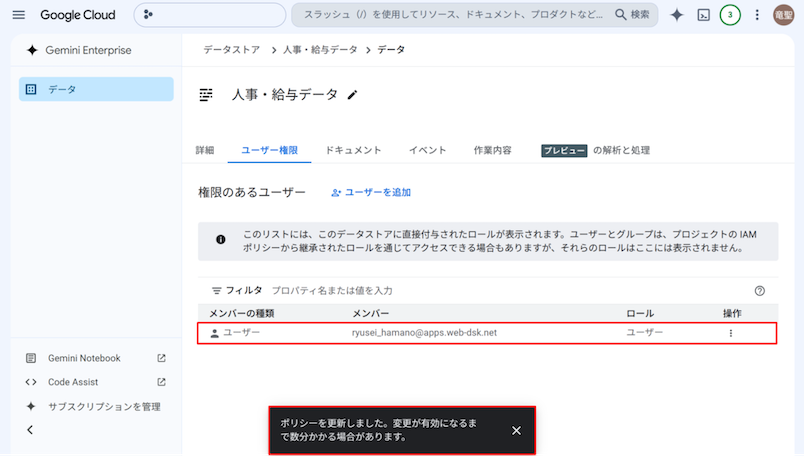
Task: Click the ユーザー role cell in the row
Action: [x=645, y=333]
